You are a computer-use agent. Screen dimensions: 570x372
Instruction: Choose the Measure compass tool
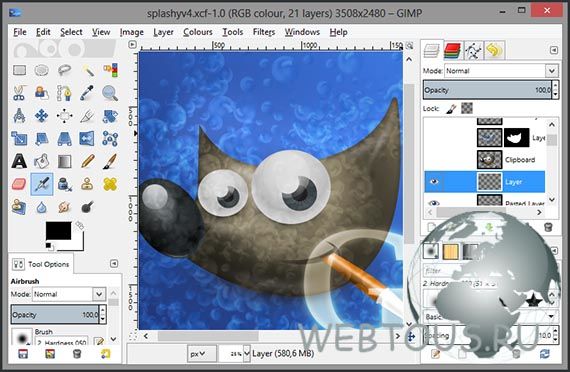coord(19,116)
